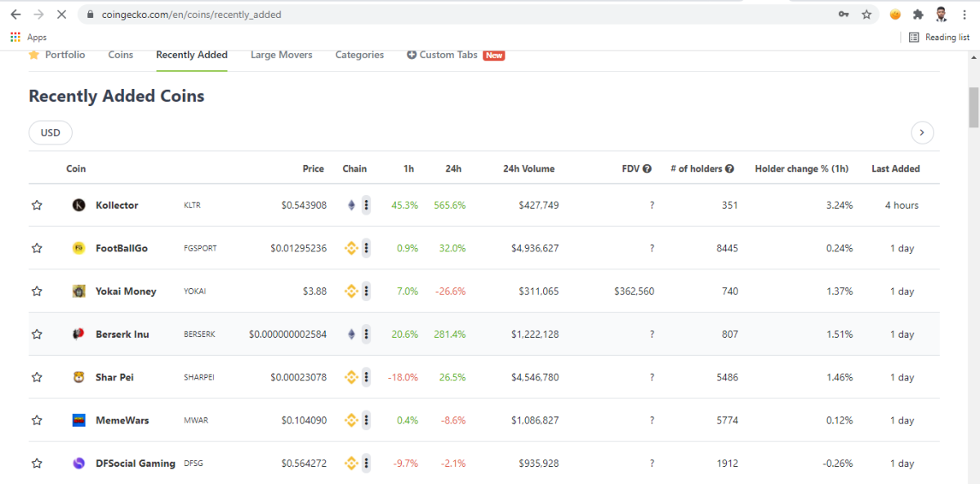
Task: Star MemeWars as a favorite coin
Action: [37, 420]
